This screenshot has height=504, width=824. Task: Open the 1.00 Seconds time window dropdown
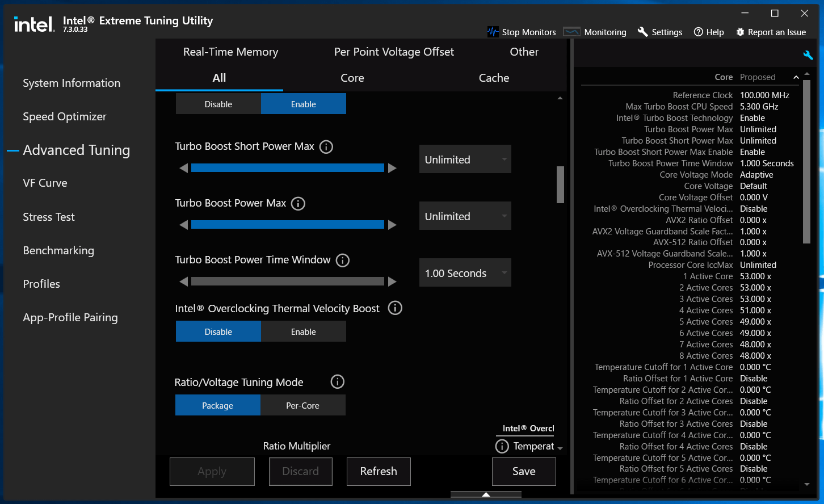465,272
